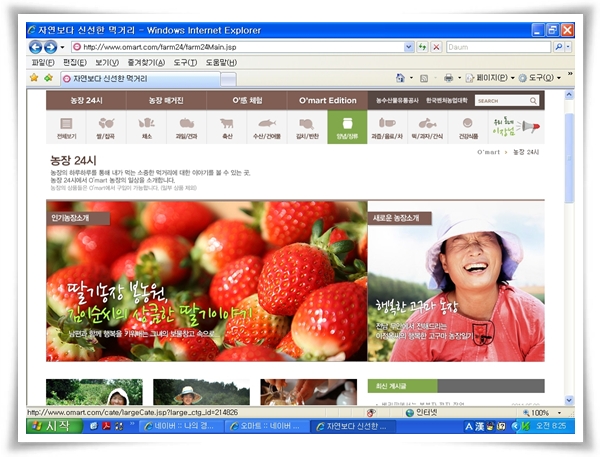Click the magnifier icon in the site search box
This screenshot has height=457, width=600.
pyautogui.click(x=534, y=100)
